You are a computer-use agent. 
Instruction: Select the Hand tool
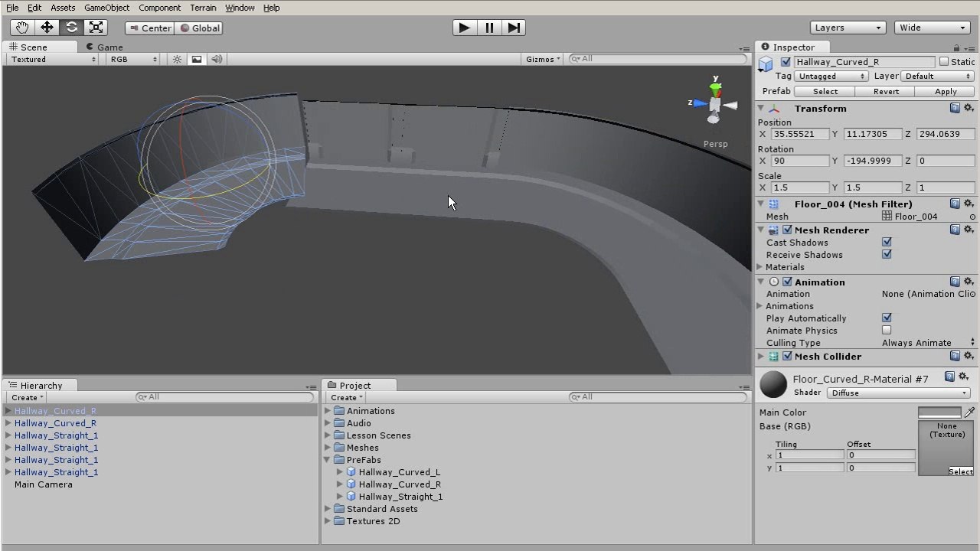tap(22, 28)
